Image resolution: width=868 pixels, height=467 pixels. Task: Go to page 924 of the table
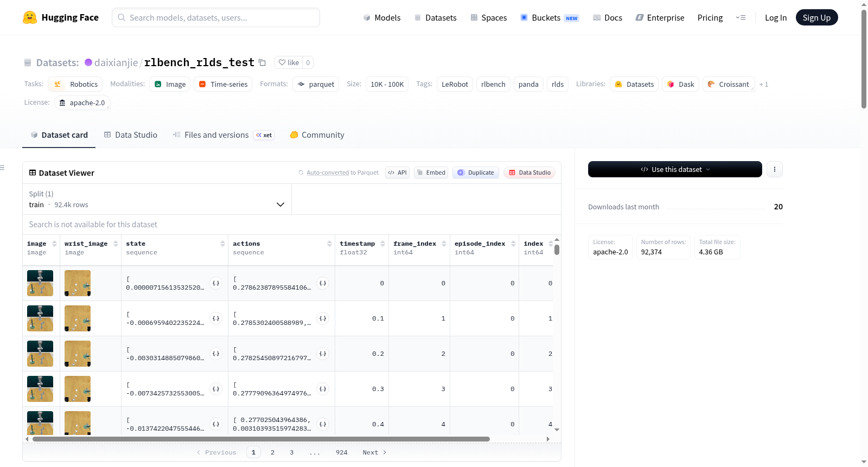point(341,452)
